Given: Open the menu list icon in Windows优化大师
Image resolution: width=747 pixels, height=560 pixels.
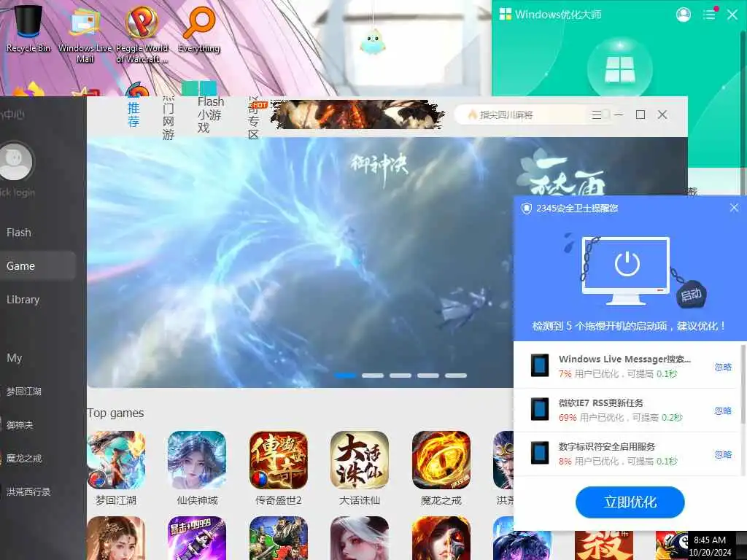Looking at the screenshot, I should (709, 15).
